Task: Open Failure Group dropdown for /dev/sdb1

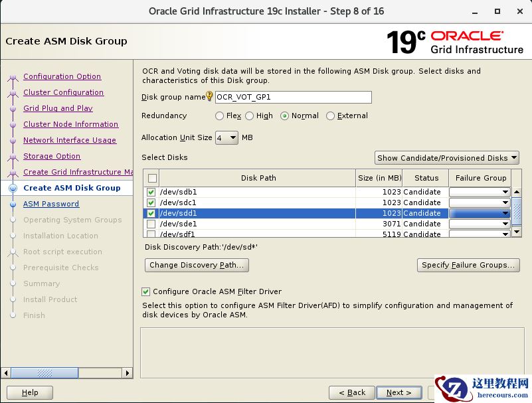Action: click(x=480, y=192)
